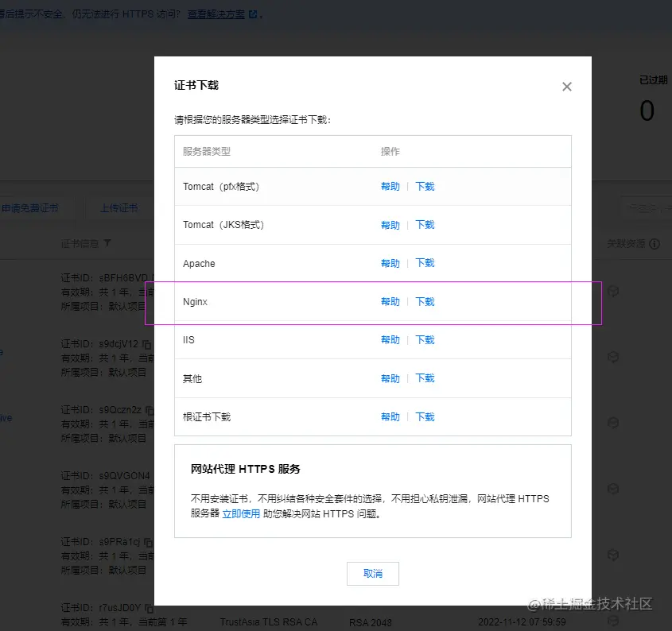Click 申请免费证书 button in background page

pyautogui.click(x=30, y=208)
